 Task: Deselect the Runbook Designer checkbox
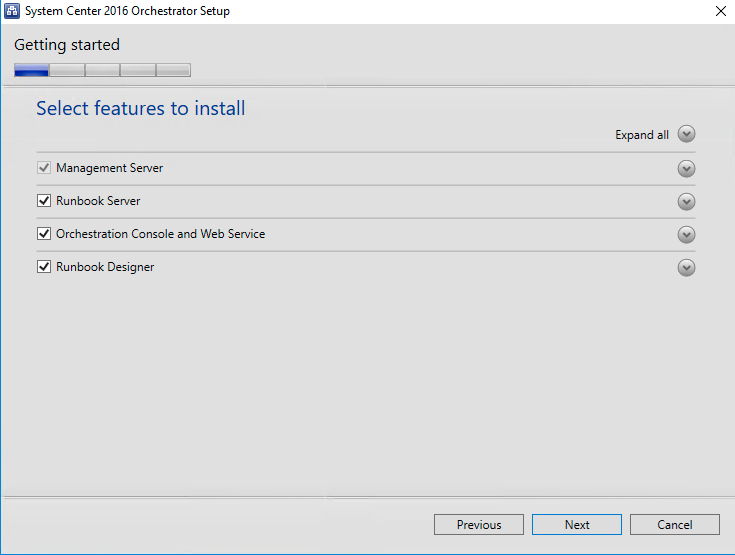tap(44, 267)
